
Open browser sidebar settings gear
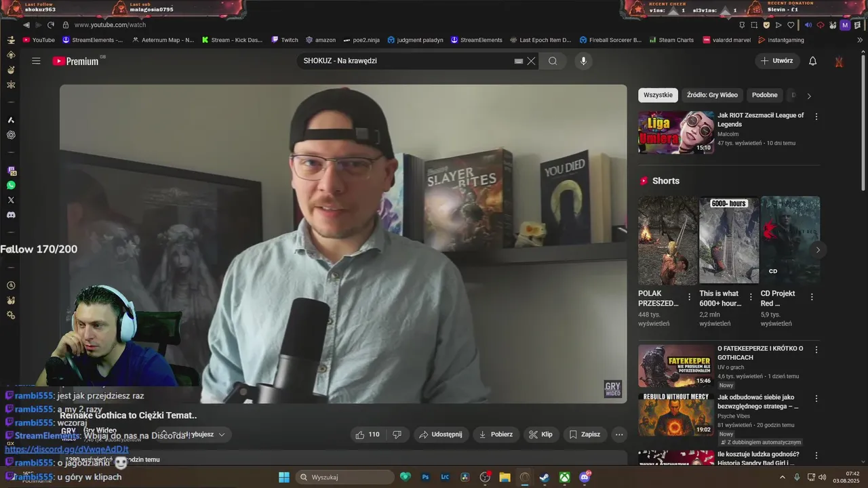(x=11, y=315)
